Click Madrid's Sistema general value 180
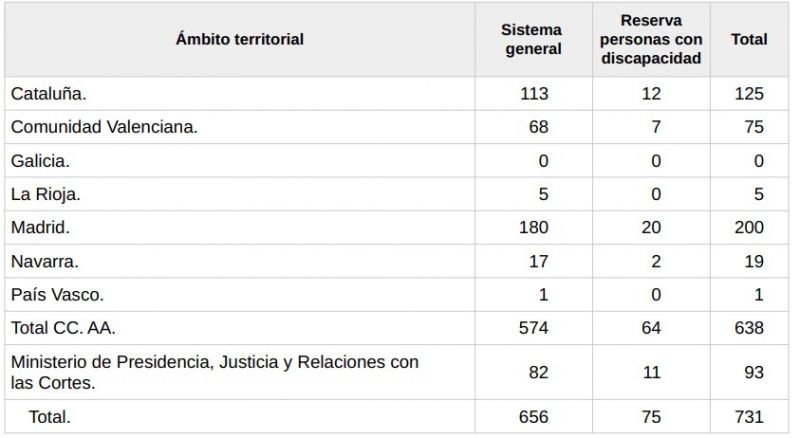The width and height of the screenshot is (800, 438). pos(534,228)
